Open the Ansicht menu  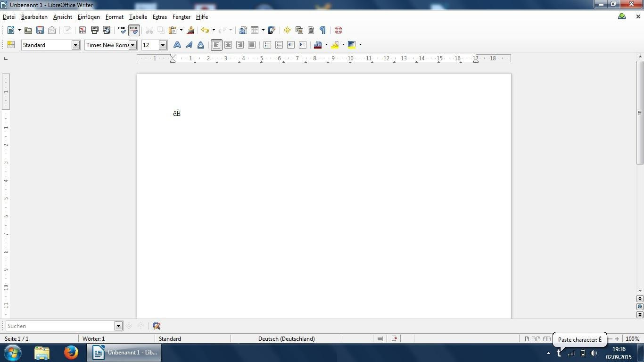click(63, 17)
